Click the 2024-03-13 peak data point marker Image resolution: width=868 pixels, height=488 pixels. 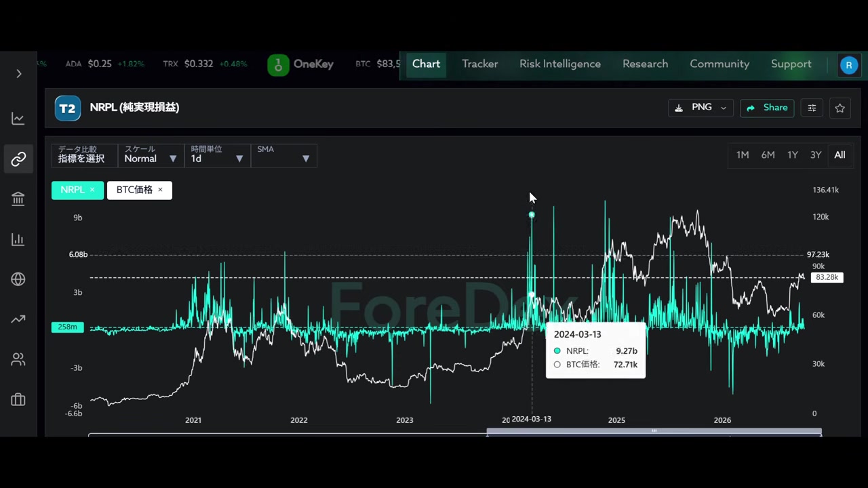(x=532, y=215)
